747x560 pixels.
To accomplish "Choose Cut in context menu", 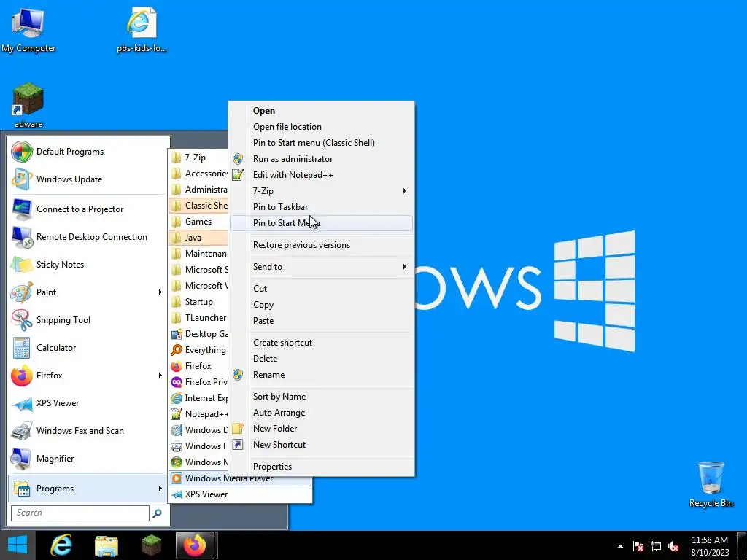I will tap(322, 289).
